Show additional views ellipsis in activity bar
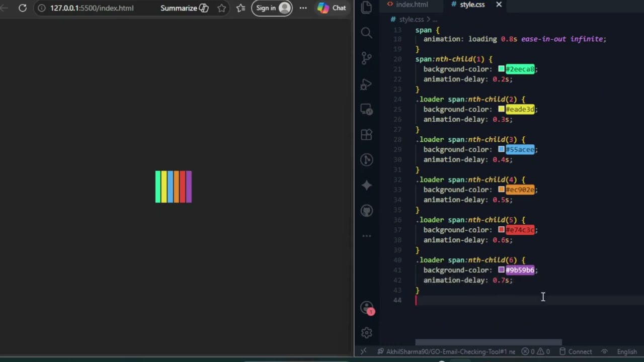The width and height of the screenshot is (644, 362). 366,236
